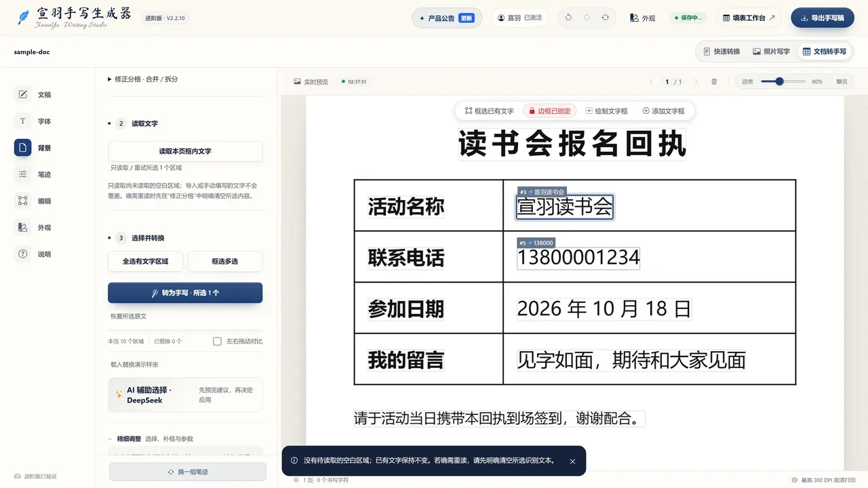Click the 恢复所选原文 link
Screen dimensions: 868x488
pyautogui.click(x=129, y=317)
